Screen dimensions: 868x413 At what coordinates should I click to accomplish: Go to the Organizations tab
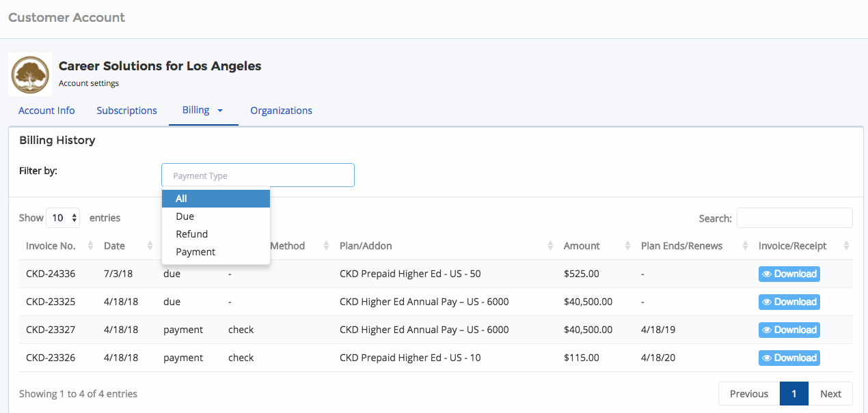click(281, 111)
